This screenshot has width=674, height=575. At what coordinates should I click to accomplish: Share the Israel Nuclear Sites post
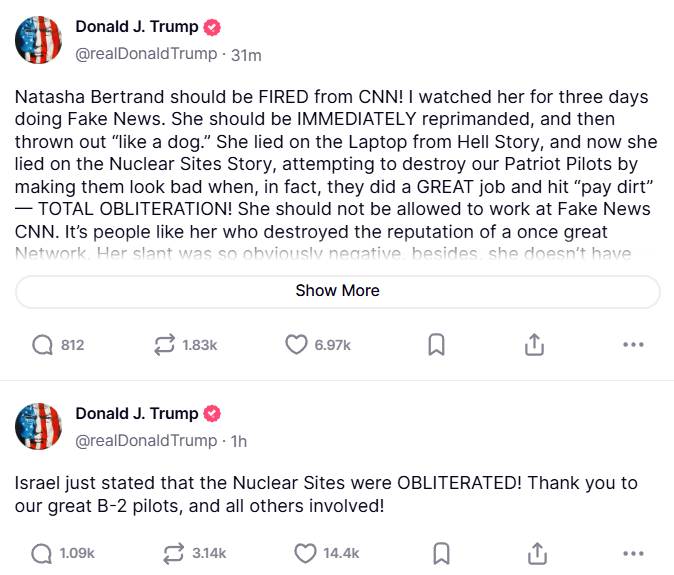[x=537, y=553]
